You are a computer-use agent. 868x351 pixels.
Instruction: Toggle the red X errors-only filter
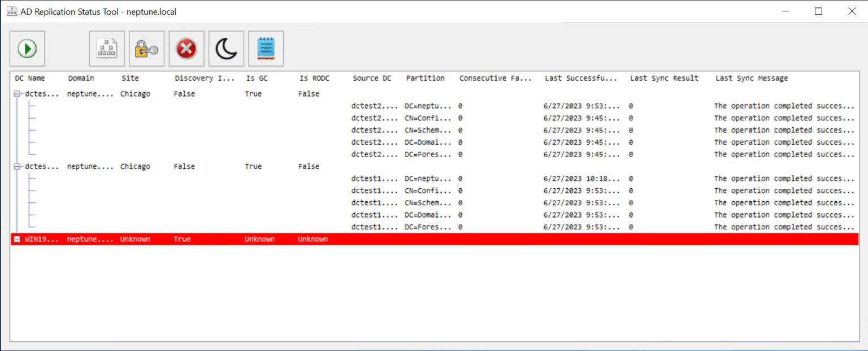[x=186, y=49]
